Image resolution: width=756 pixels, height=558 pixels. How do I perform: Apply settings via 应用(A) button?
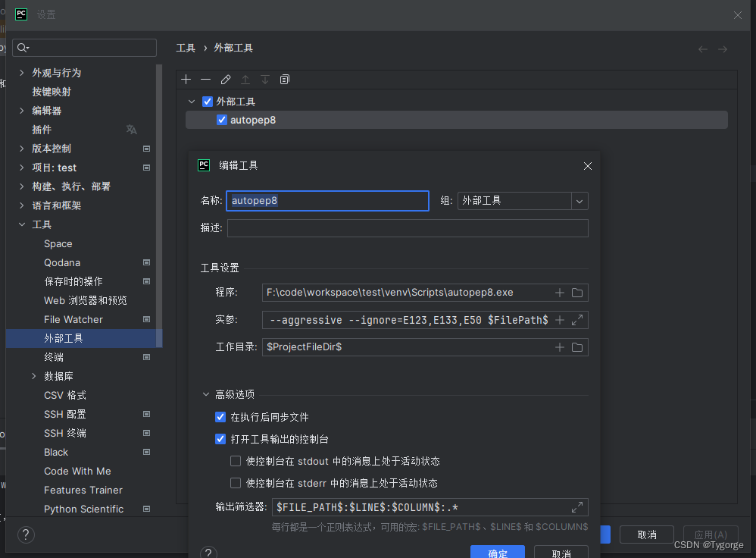pos(710,534)
